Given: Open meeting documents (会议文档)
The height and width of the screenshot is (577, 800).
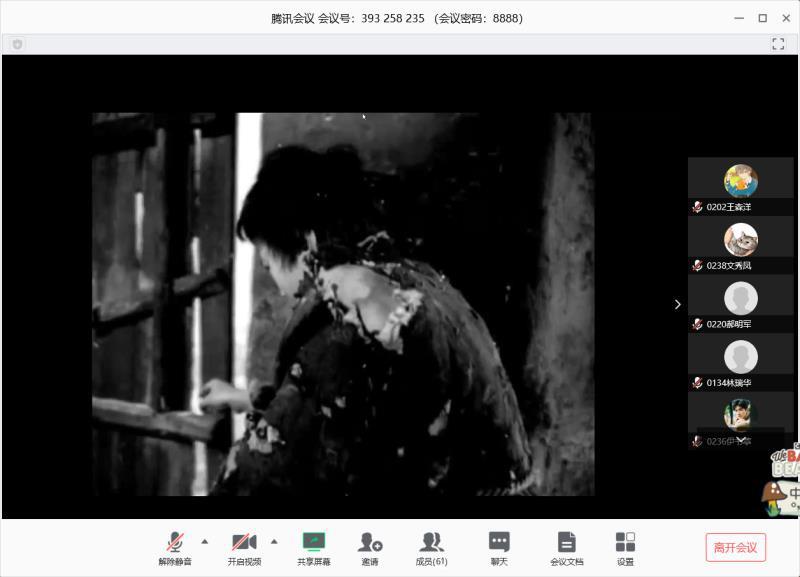Looking at the screenshot, I should coord(566,548).
